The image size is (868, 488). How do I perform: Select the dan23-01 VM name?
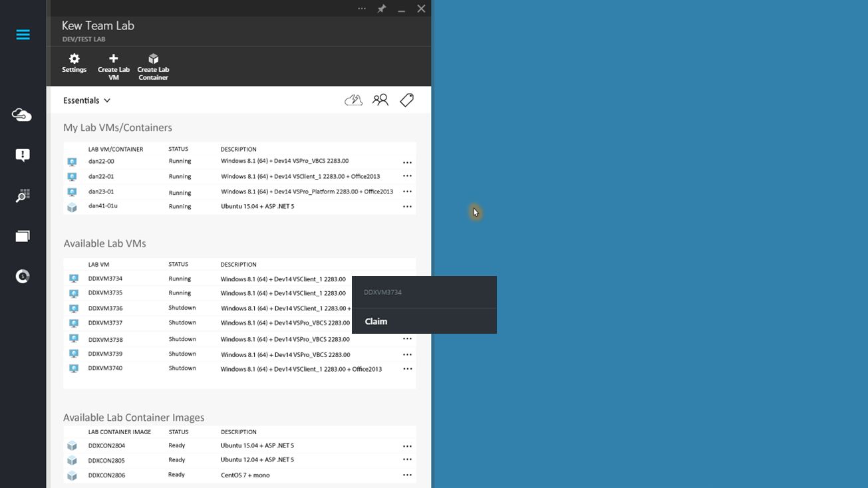point(101,191)
